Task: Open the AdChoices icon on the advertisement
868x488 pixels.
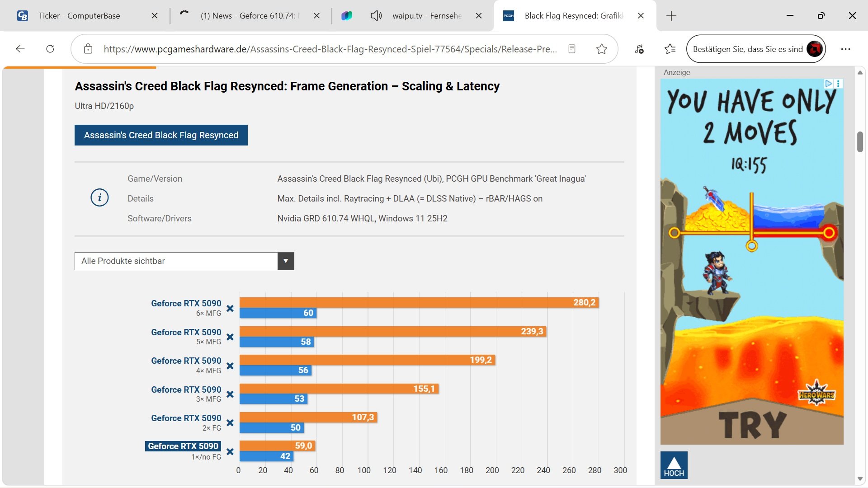Action: (x=829, y=84)
